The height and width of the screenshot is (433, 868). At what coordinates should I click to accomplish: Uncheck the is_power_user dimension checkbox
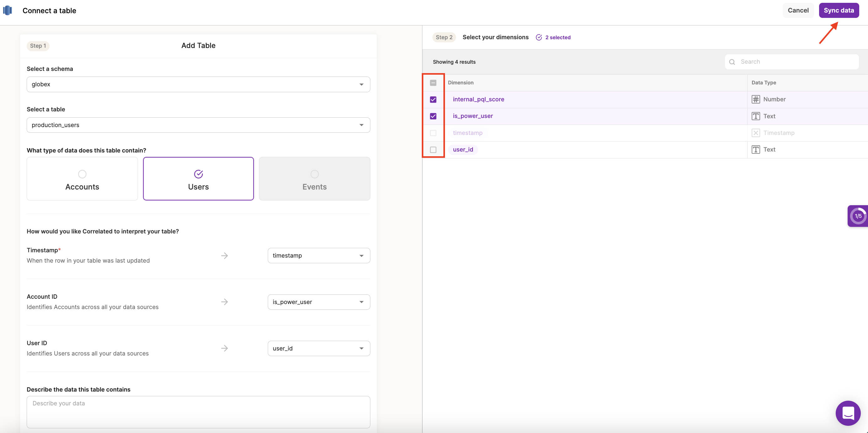433,116
